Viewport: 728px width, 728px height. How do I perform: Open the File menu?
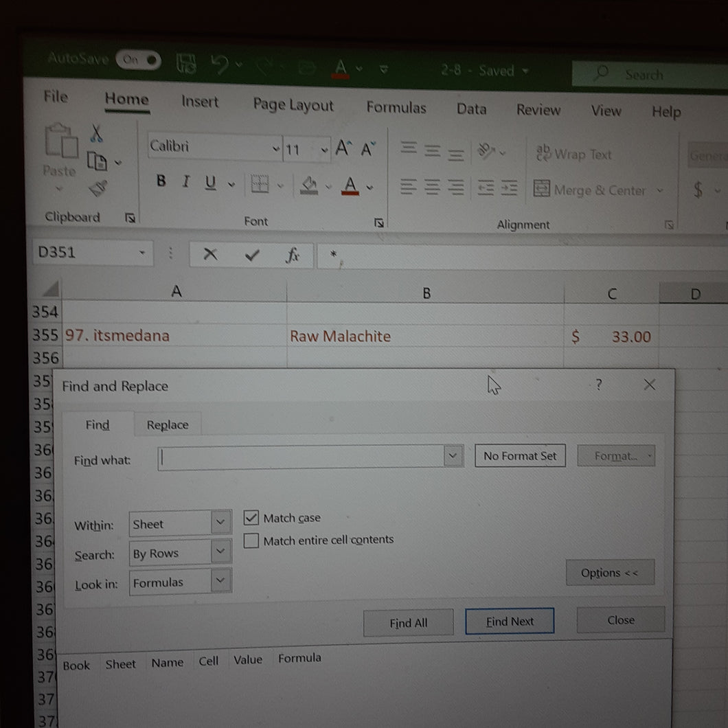tap(56, 97)
